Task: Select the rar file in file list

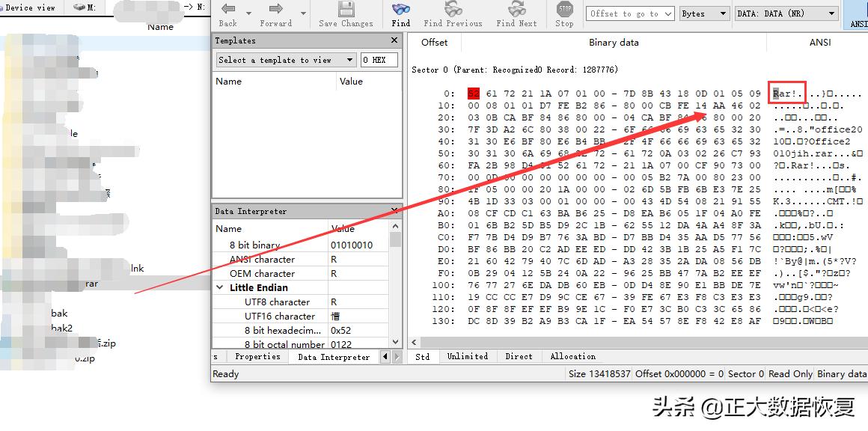Action: point(91,284)
